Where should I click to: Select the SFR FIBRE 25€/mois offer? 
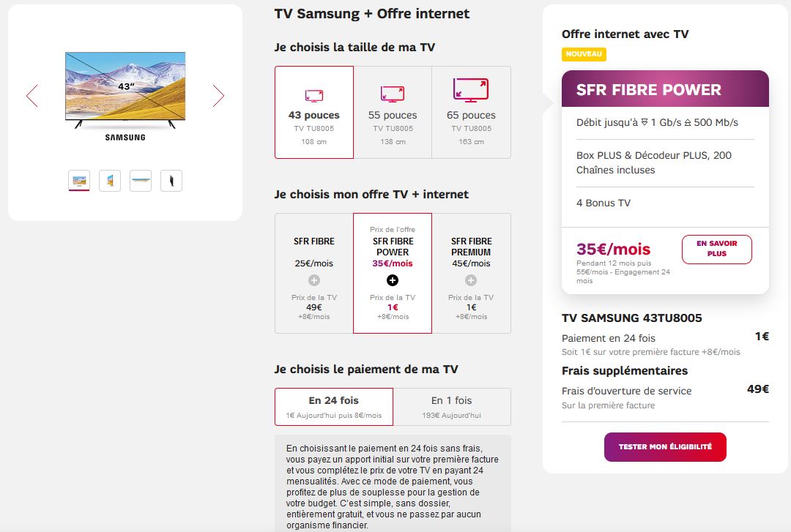coord(314,252)
